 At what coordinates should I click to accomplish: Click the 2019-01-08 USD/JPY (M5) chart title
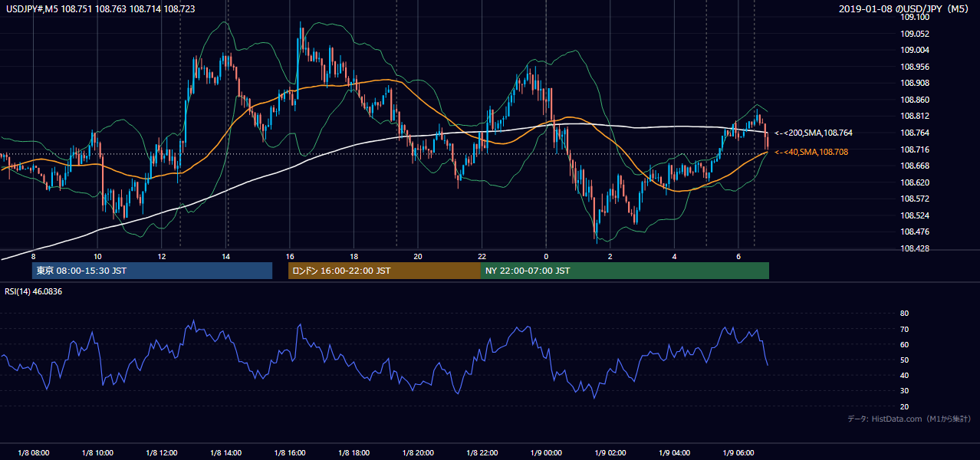point(905,8)
